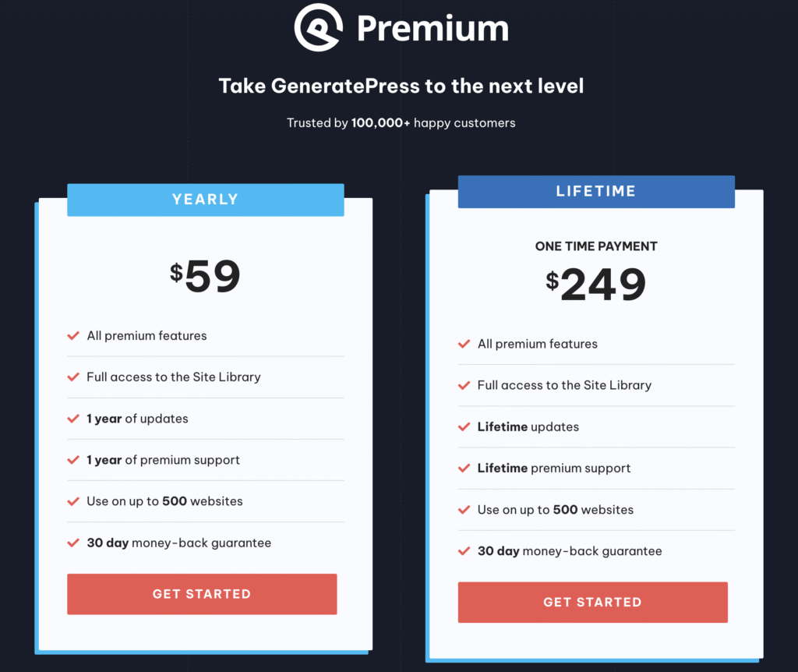This screenshot has height=672, width=798.
Task: Click checkmark beside Yearly All premium features
Action: coord(73,335)
